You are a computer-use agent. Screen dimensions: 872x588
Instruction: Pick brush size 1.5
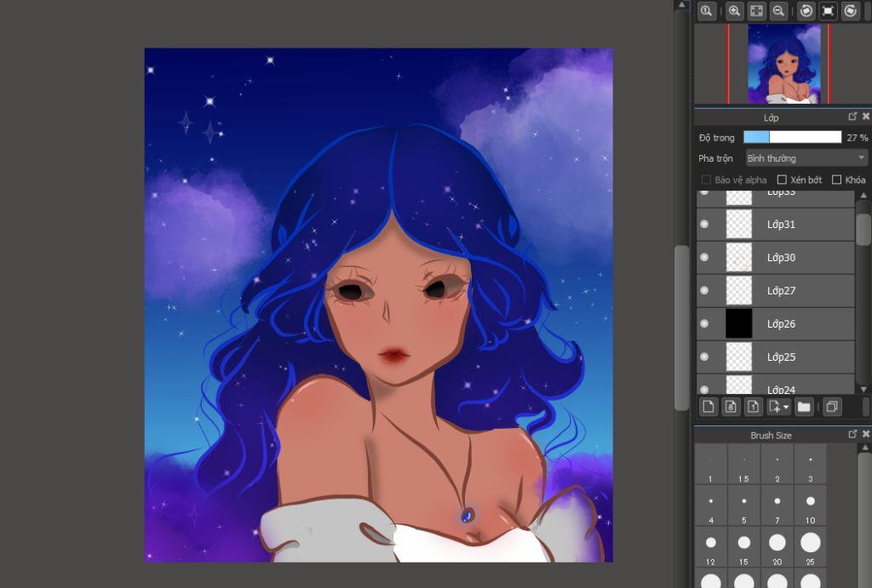tap(743, 464)
